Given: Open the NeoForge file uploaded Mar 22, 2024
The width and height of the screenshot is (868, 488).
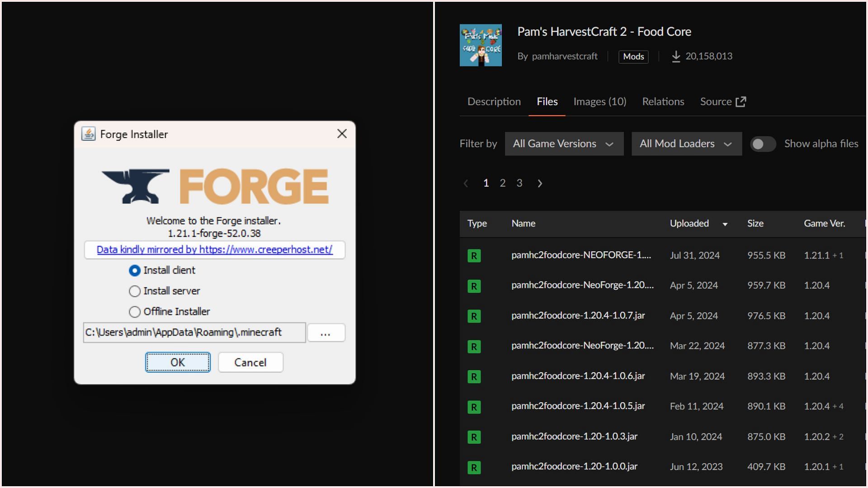Looking at the screenshot, I should tap(583, 346).
